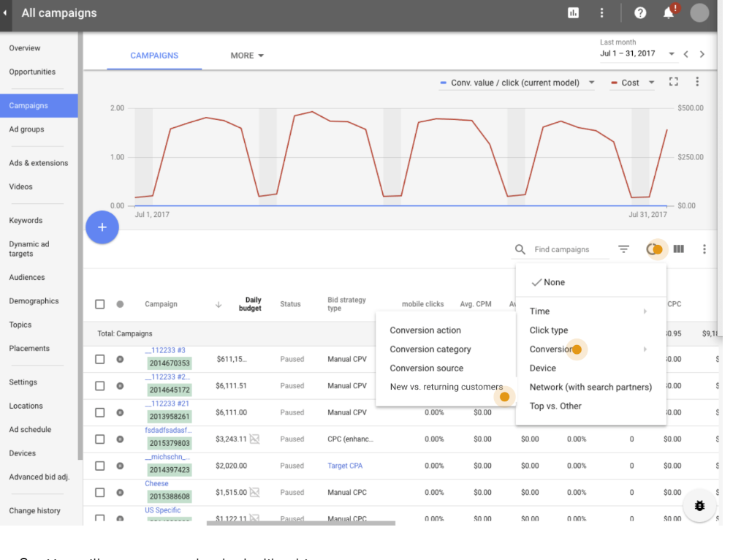This screenshot has height=560, width=741.
Task: Open Overview in the sidebar
Action: click(x=25, y=48)
